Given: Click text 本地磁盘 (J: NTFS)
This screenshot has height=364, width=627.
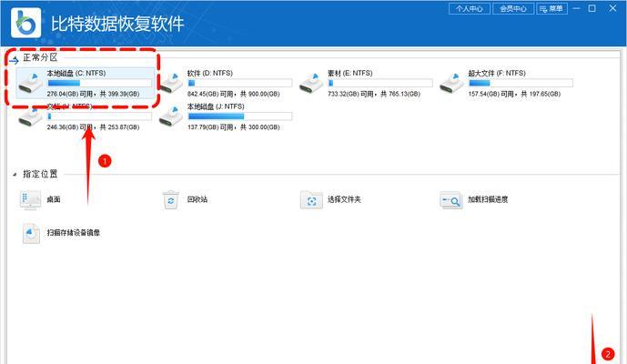Looking at the screenshot, I should click(216, 106).
